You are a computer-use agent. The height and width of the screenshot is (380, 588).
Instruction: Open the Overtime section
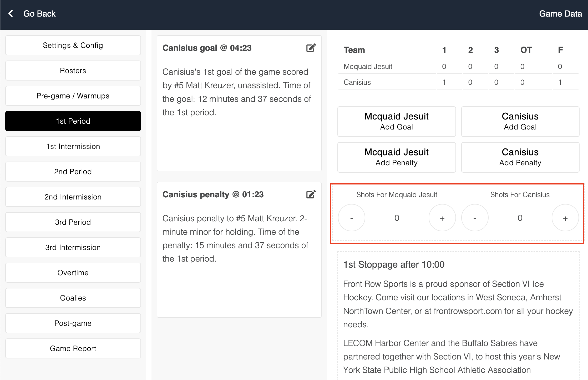click(x=73, y=273)
